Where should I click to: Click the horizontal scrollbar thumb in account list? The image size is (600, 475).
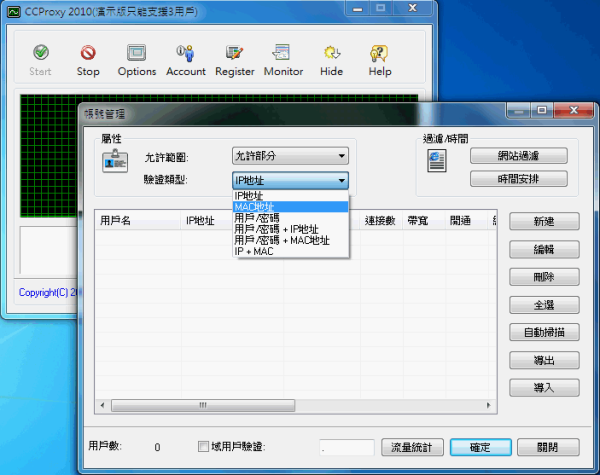pyautogui.click(x=203, y=405)
